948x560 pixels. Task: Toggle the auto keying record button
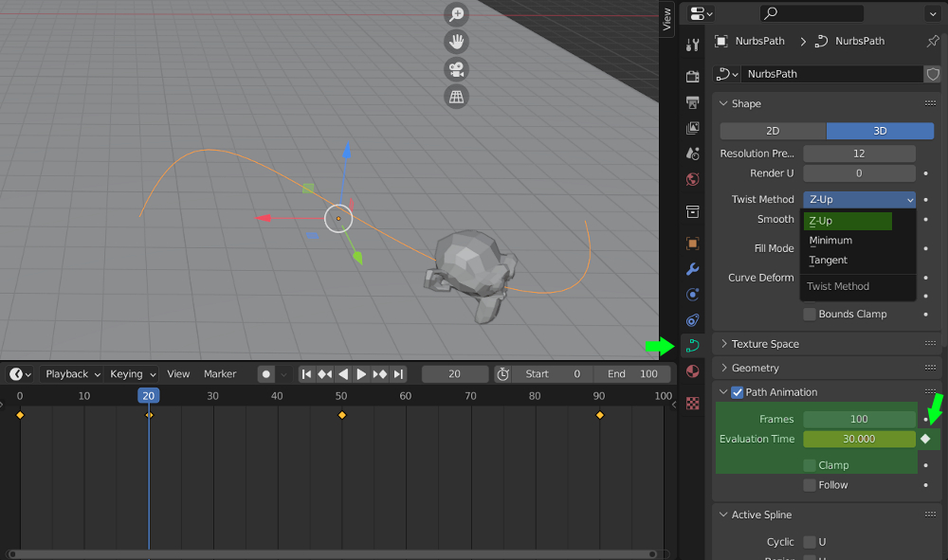click(266, 374)
